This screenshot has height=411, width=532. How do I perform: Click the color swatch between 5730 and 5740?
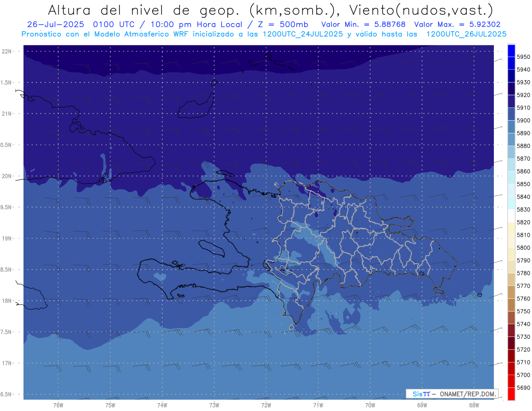(511, 330)
